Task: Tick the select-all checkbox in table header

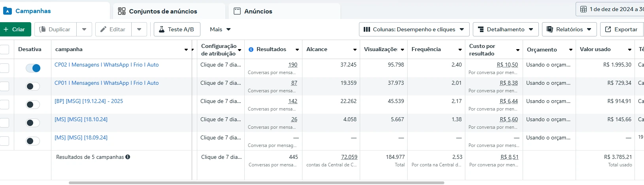Action: (4, 50)
